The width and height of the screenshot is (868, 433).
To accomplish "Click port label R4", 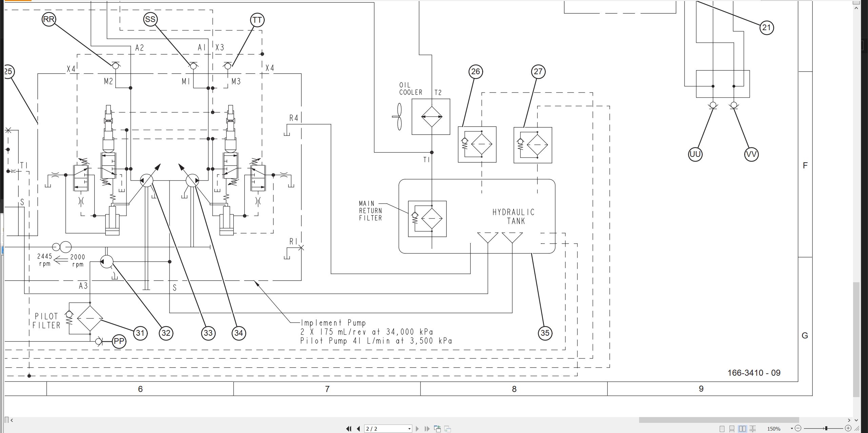I will point(294,118).
